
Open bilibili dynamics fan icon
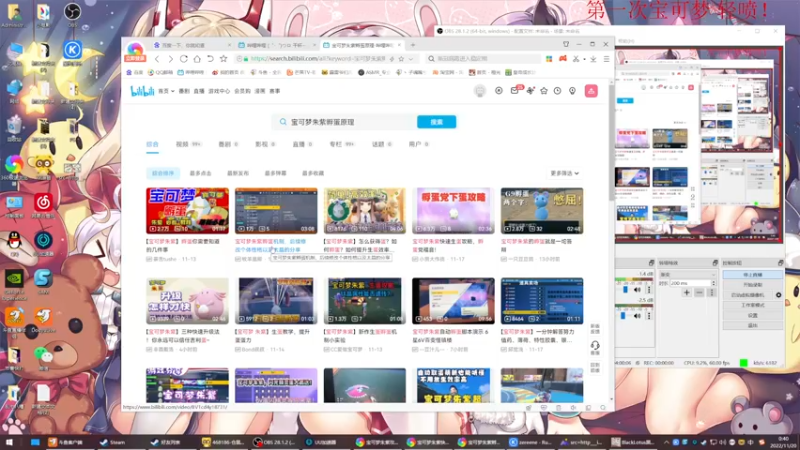[531, 91]
